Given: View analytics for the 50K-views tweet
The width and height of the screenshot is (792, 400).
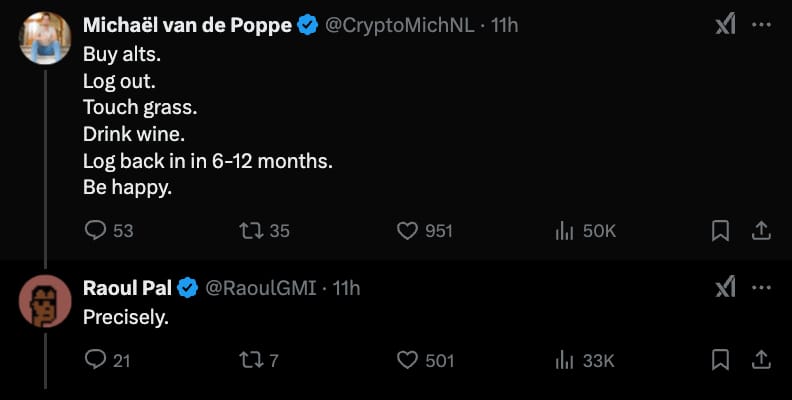Looking at the screenshot, I should 563,231.
